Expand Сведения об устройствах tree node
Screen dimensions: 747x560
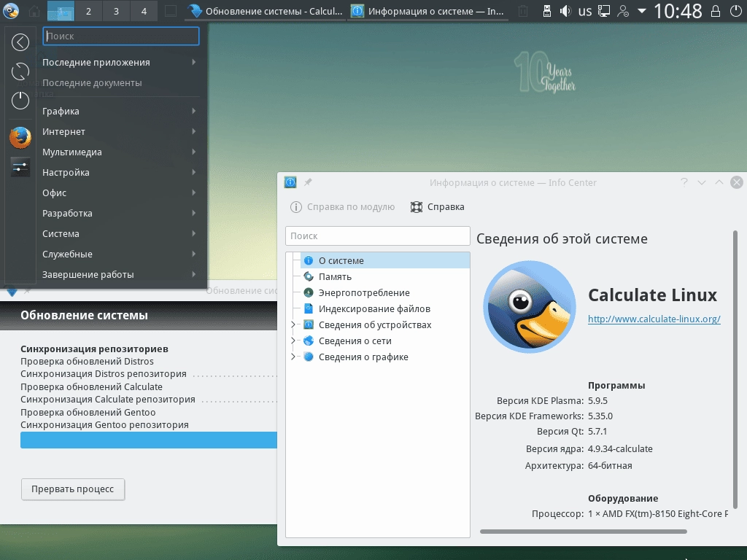tap(293, 324)
